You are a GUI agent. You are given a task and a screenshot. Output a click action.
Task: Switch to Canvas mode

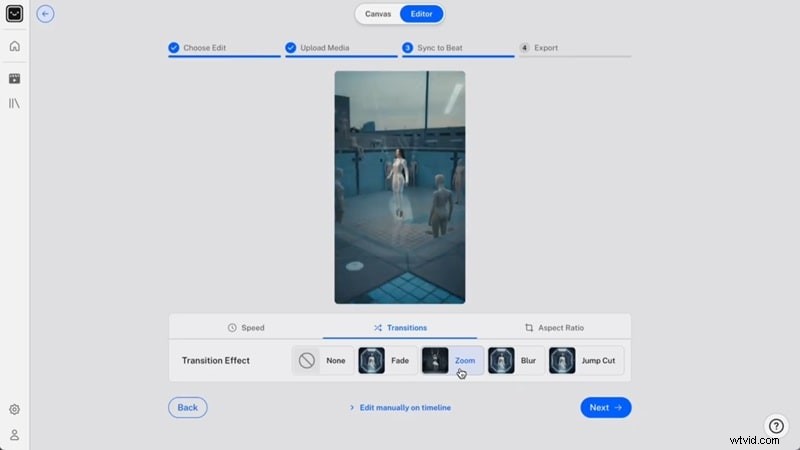click(378, 14)
